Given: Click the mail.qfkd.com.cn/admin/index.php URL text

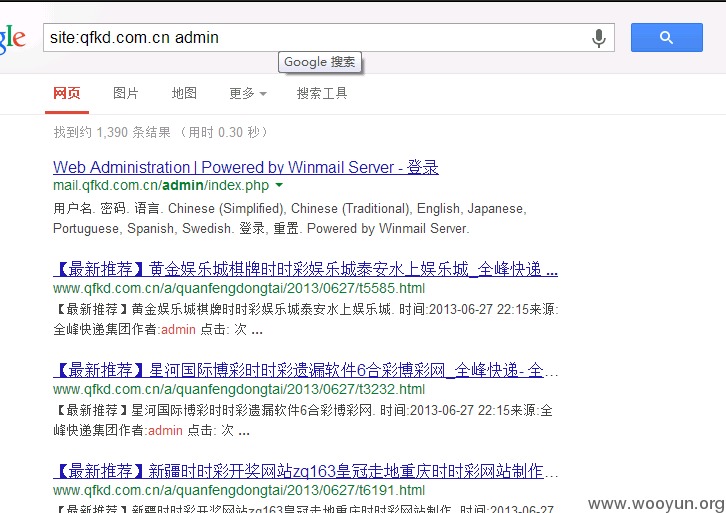Looking at the screenshot, I should (x=161, y=185).
